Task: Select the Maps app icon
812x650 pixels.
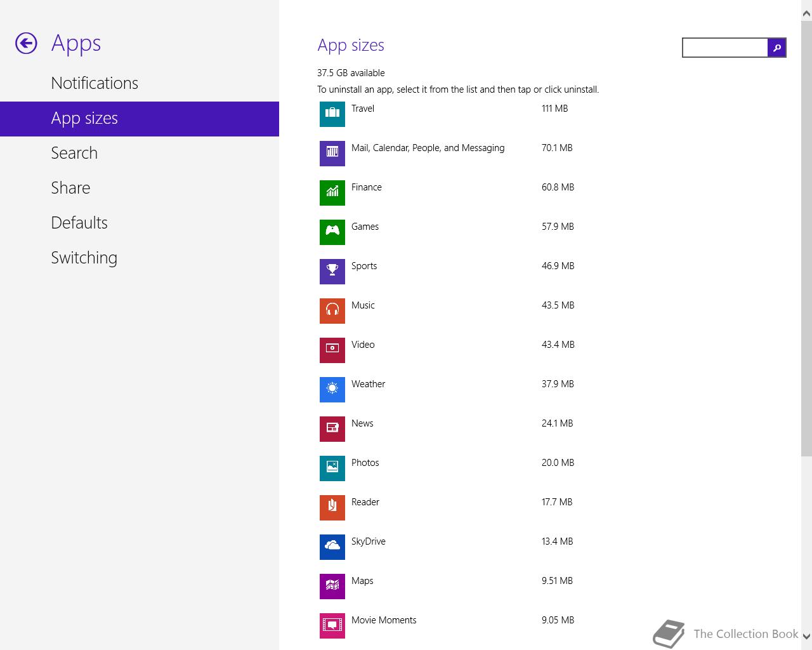Action: coord(332,587)
